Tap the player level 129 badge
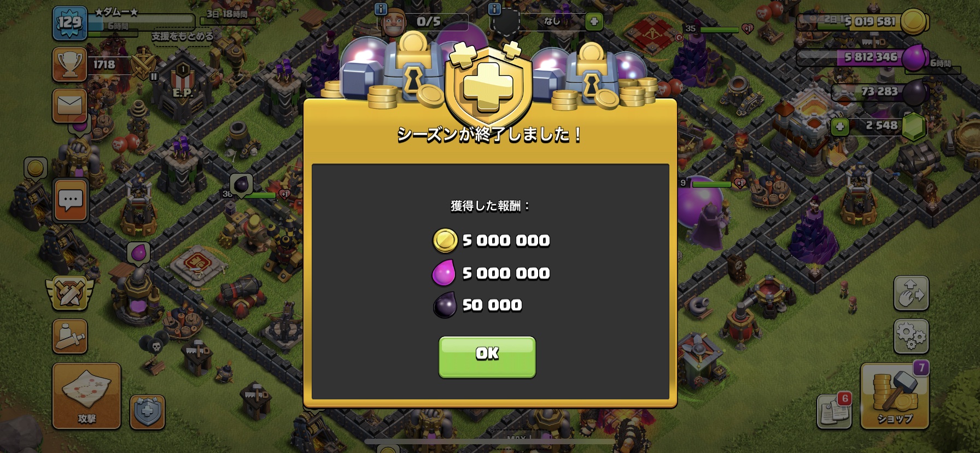The height and width of the screenshot is (453, 980). [69, 22]
